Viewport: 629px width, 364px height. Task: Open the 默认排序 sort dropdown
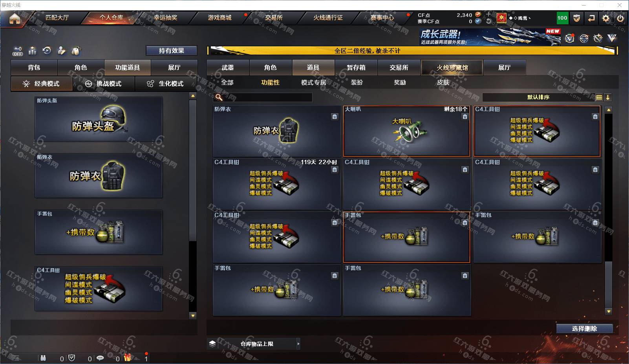(x=538, y=97)
